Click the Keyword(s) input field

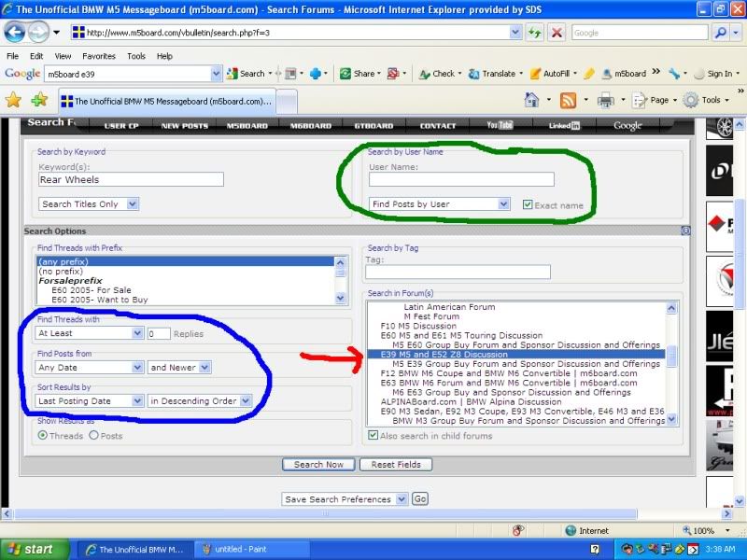(131, 179)
